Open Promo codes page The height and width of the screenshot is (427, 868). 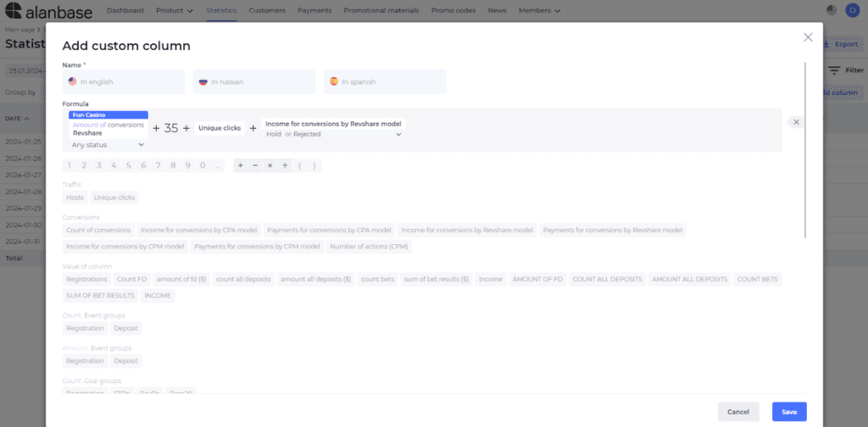click(x=453, y=10)
